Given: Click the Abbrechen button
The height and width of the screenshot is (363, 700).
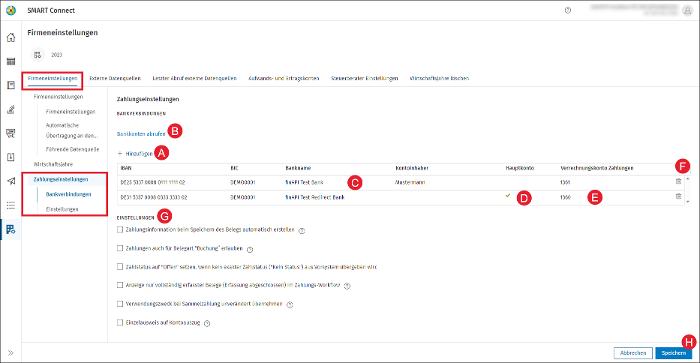Looking at the screenshot, I should 633,353.
